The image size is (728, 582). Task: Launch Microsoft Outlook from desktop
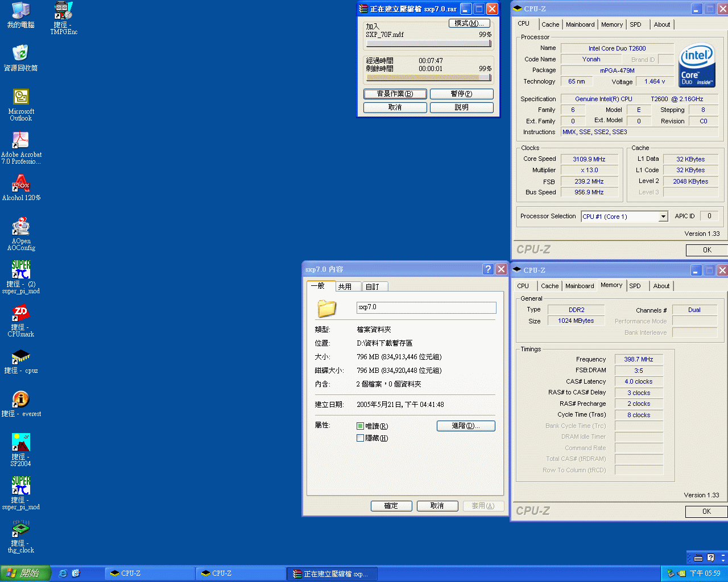coord(21,96)
